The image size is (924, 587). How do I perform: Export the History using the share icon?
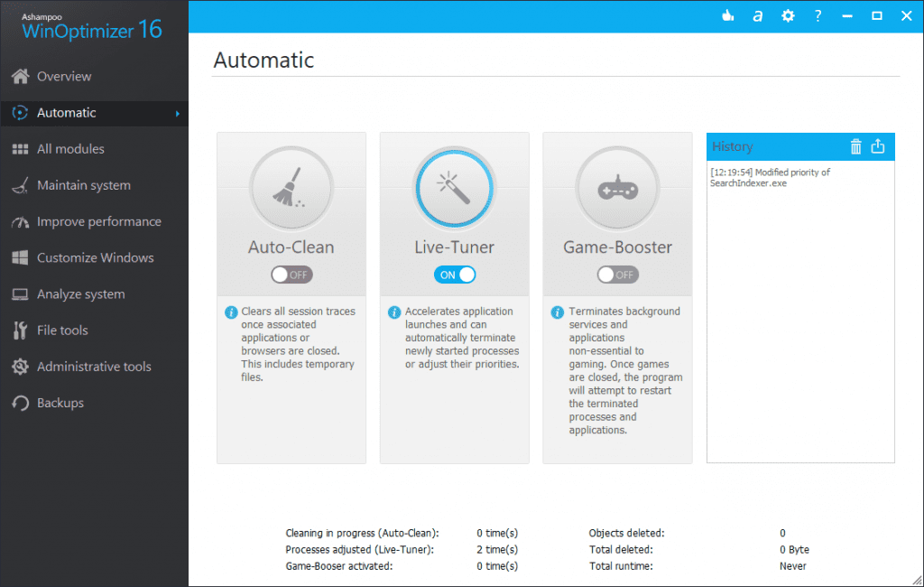[x=877, y=146]
